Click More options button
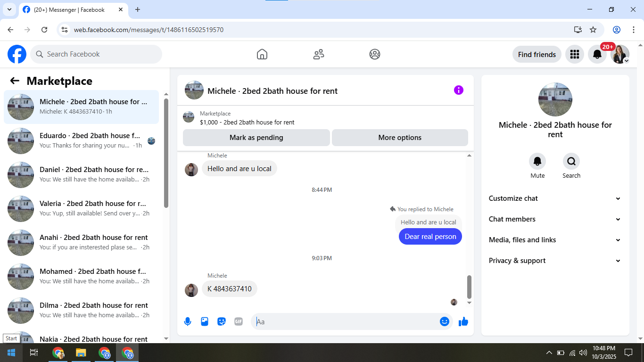The height and width of the screenshot is (362, 644). [400, 138]
